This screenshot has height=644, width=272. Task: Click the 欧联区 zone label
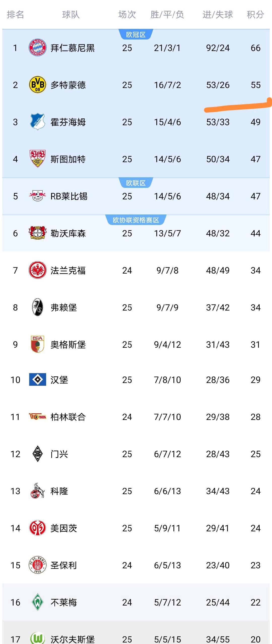click(136, 183)
